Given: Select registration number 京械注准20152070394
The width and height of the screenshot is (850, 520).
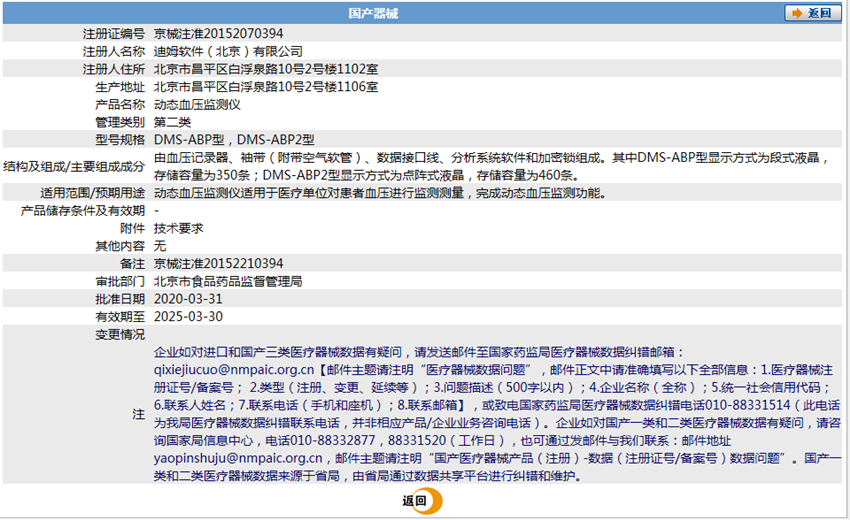Looking at the screenshot, I should (x=218, y=34).
